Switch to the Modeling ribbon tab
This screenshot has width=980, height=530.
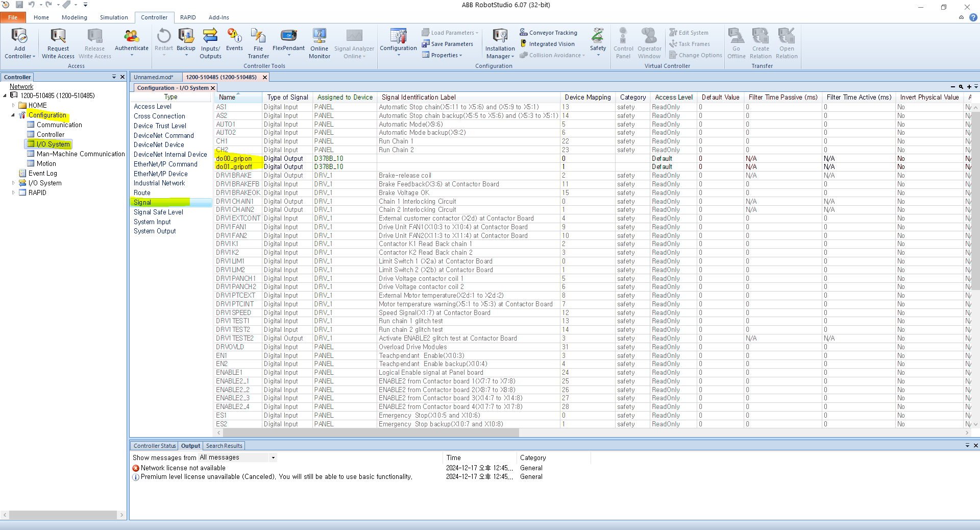pyautogui.click(x=75, y=17)
